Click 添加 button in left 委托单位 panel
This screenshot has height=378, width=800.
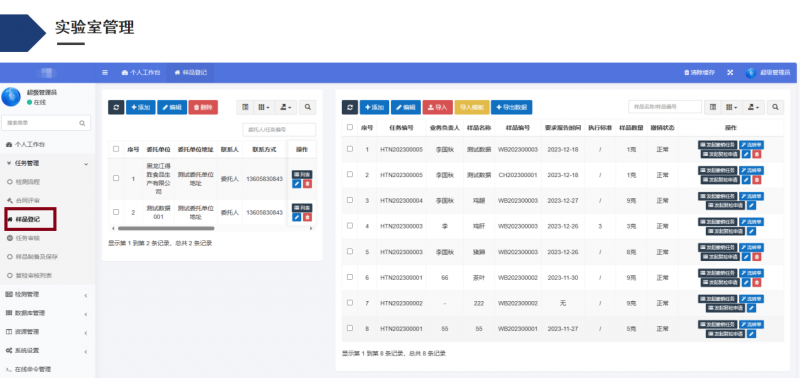[x=141, y=107]
